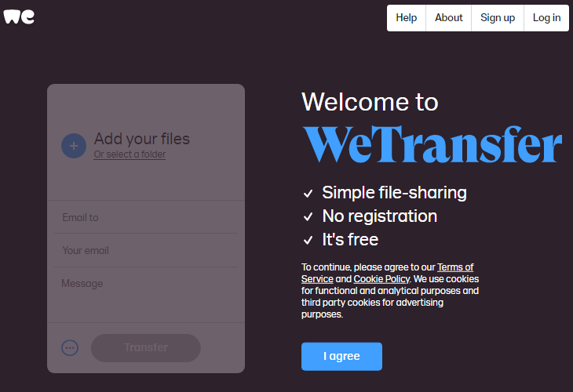Click the 'Or select a folder' link
573x392 pixels.
(130, 154)
